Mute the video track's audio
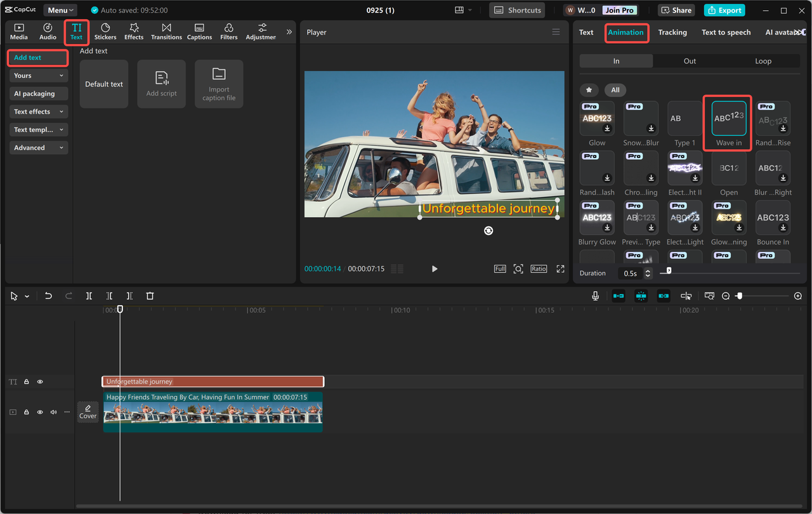Screen dimensions: 812x514 pyautogui.click(x=54, y=412)
